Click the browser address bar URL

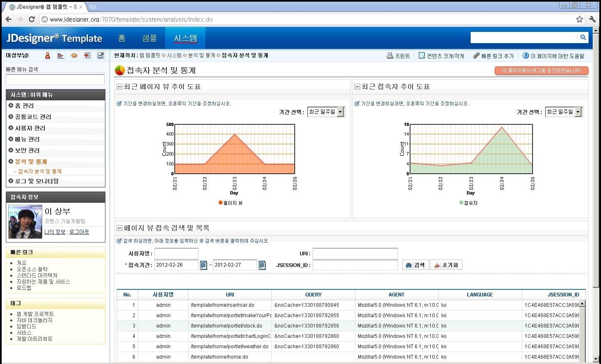click(131, 19)
